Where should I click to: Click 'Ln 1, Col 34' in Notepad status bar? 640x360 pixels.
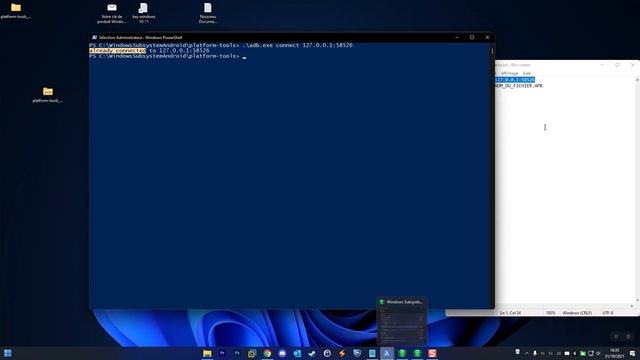(510, 313)
